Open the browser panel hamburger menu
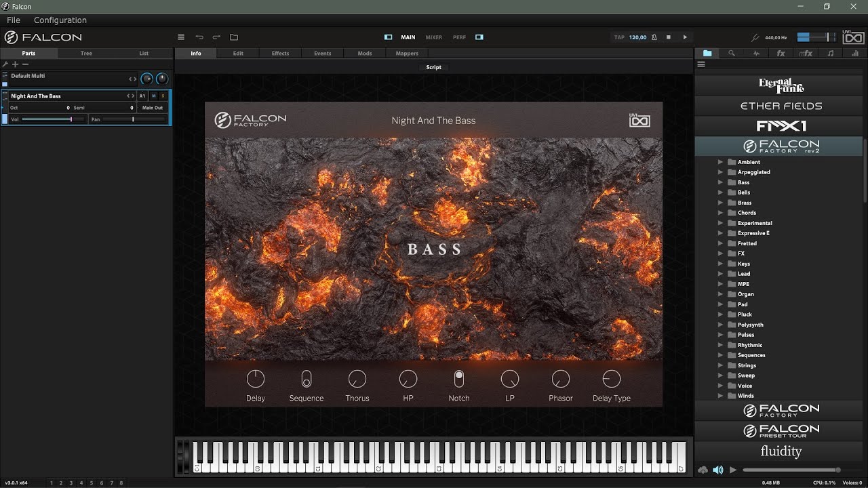 [x=701, y=64]
